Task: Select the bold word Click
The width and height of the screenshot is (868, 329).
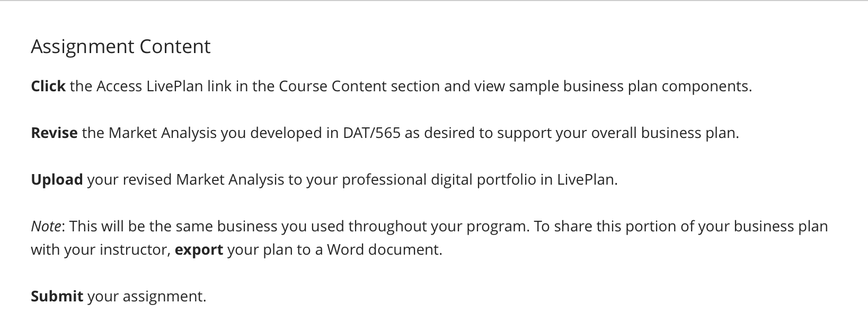Action: [x=48, y=86]
